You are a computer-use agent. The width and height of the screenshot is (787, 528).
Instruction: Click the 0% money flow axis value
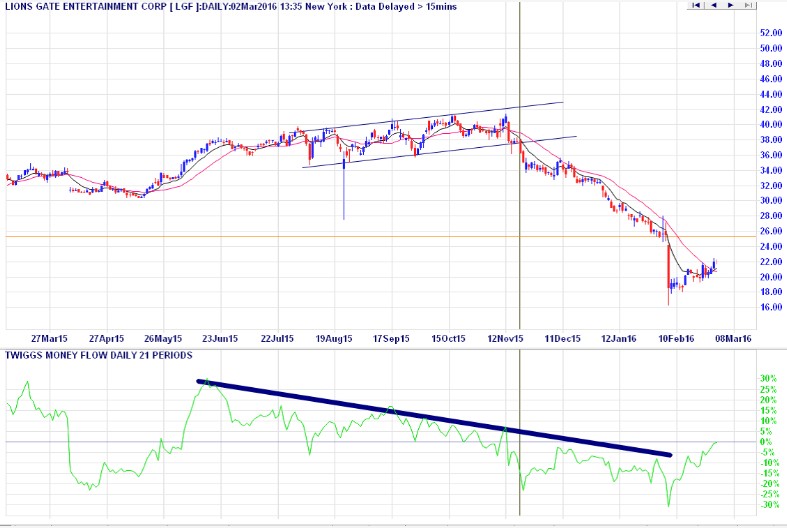[766, 442]
